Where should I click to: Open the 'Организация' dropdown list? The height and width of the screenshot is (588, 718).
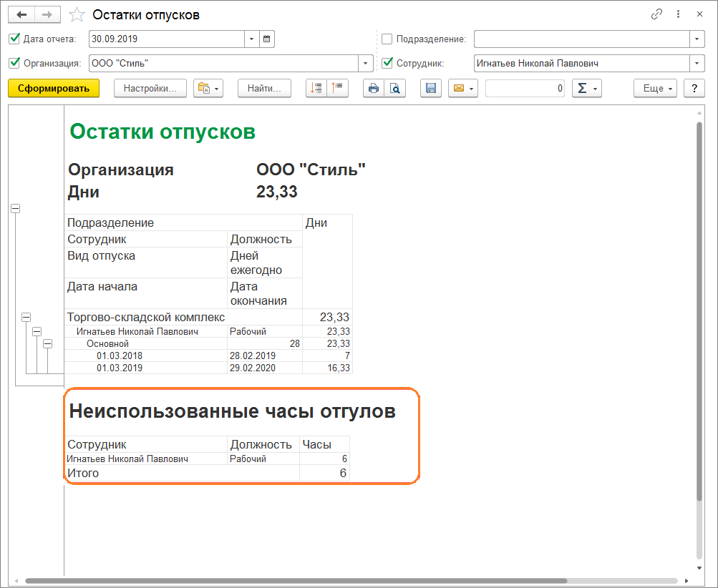(366, 63)
